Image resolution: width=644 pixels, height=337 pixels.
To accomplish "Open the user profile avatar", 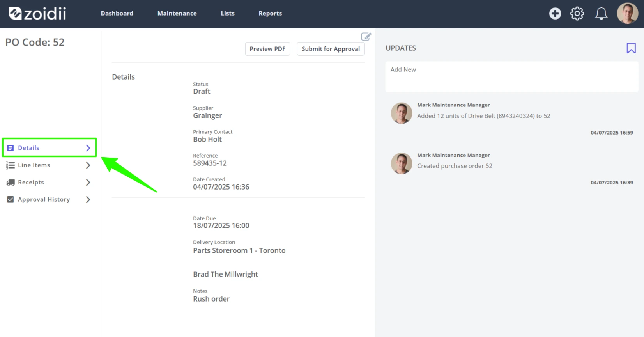I will pos(627,14).
